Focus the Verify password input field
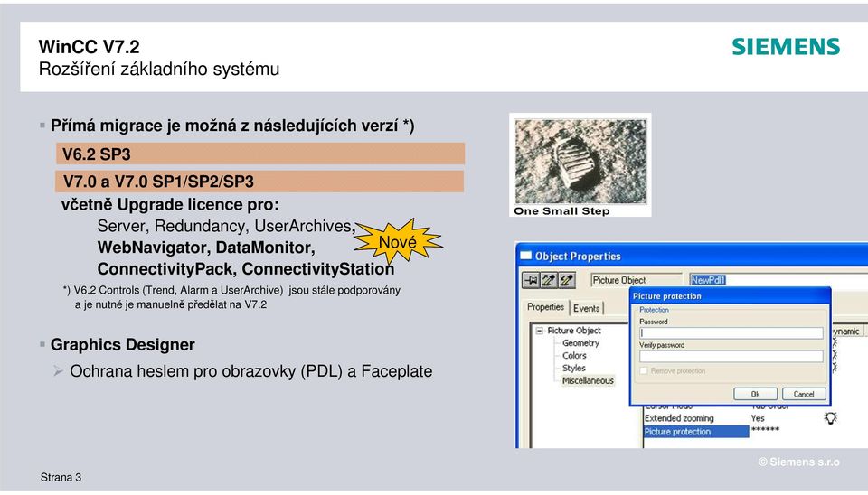This screenshot has width=868, height=495. pos(731,356)
